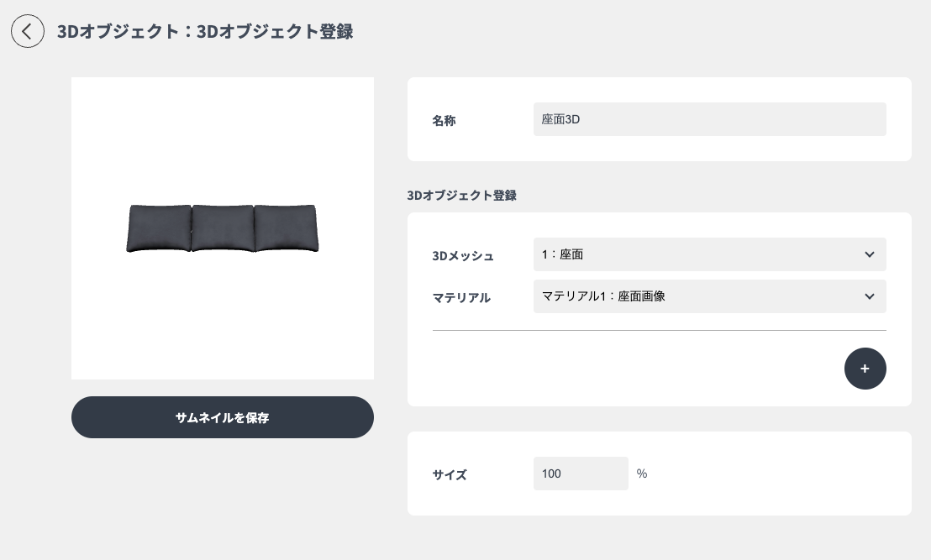931x560 pixels.
Task: Open the 3Dメッシュ dropdown showing 1:座面
Action: point(709,254)
